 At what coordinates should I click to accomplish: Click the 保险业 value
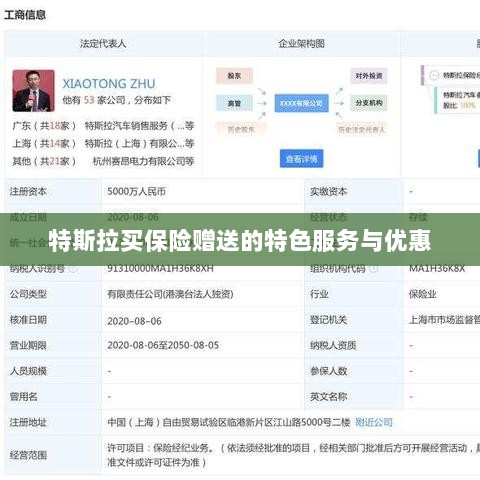coord(423,294)
